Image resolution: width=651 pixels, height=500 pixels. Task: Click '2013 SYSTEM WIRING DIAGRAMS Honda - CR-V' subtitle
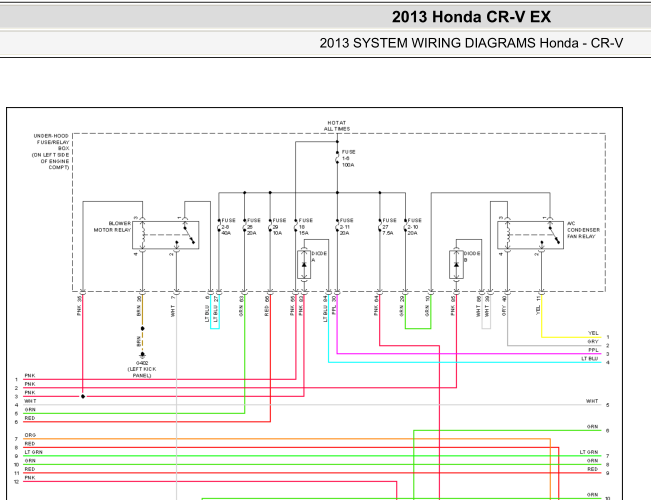click(x=471, y=43)
